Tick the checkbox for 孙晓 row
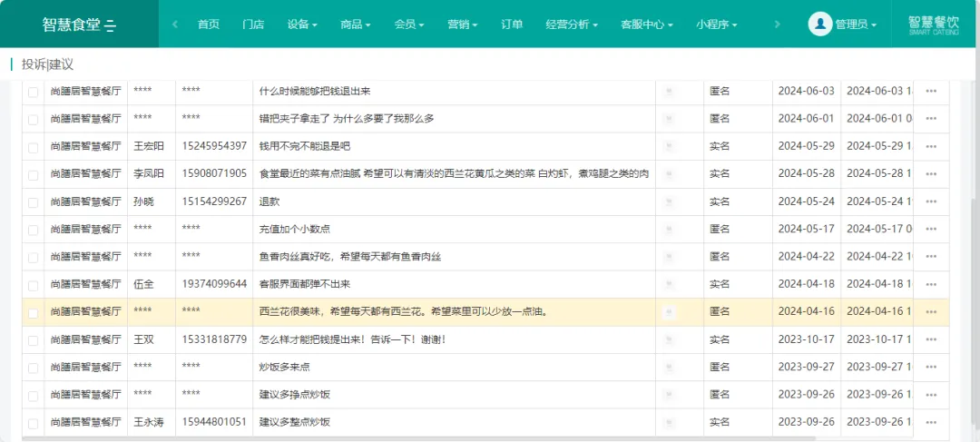The height and width of the screenshot is (442, 980). [34, 201]
